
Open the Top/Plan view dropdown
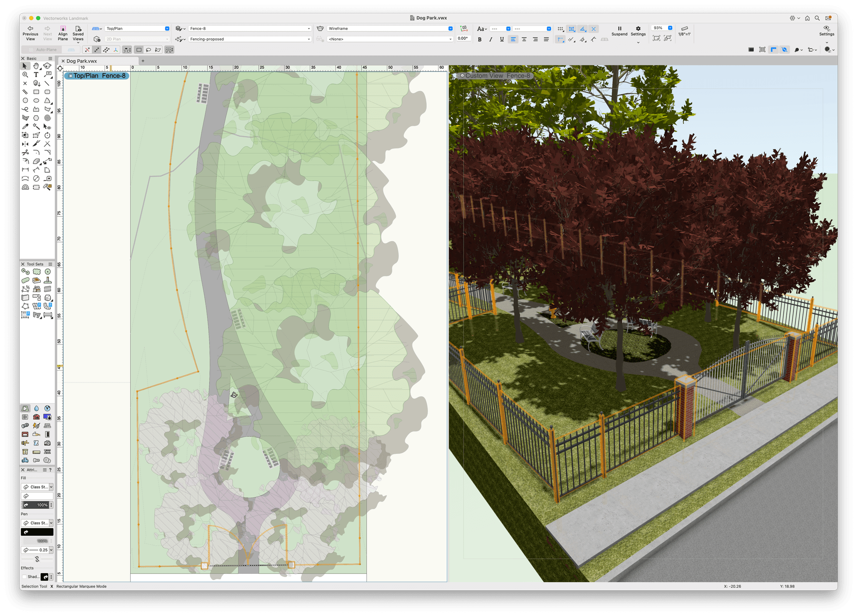pyautogui.click(x=166, y=28)
